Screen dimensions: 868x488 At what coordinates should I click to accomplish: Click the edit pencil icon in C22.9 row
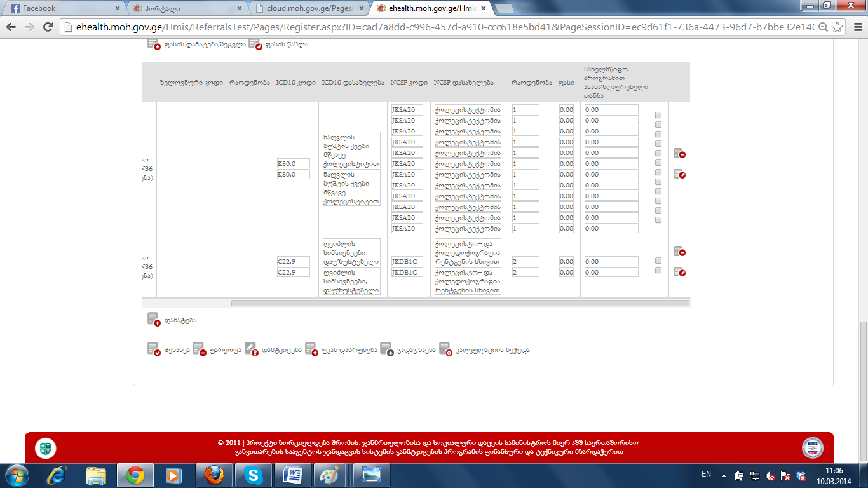pos(679,272)
